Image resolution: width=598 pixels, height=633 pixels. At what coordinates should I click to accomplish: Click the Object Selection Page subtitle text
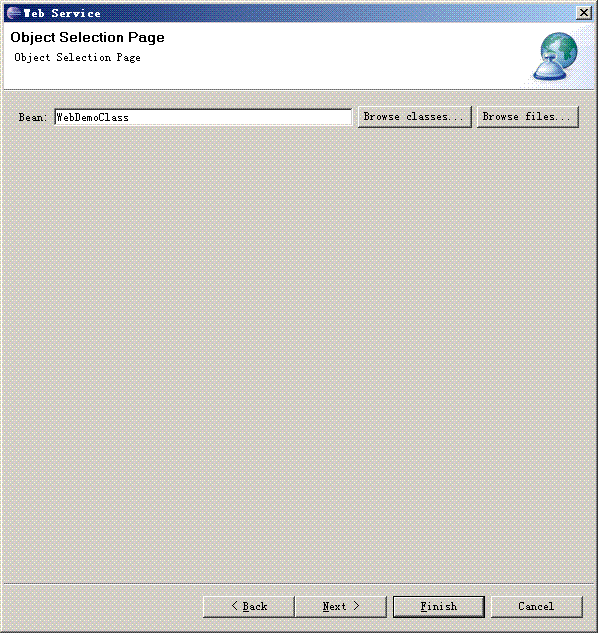pyautogui.click(x=78, y=58)
